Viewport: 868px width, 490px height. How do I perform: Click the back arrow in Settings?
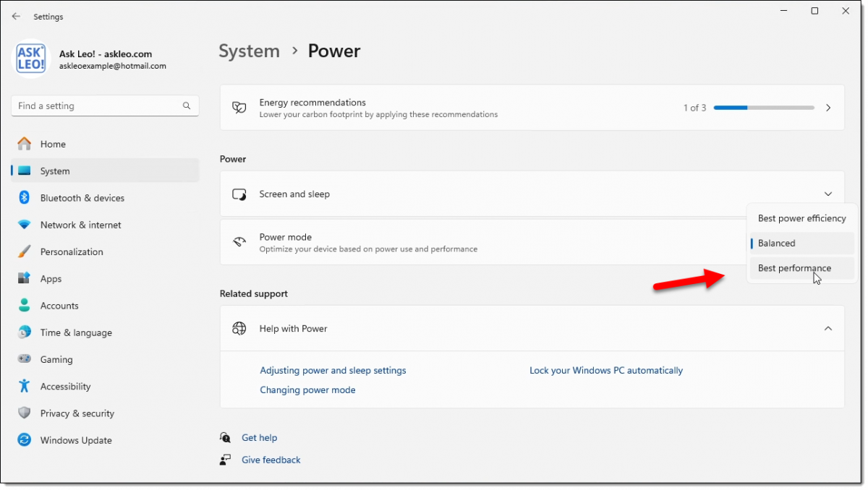(x=16, y=16)
